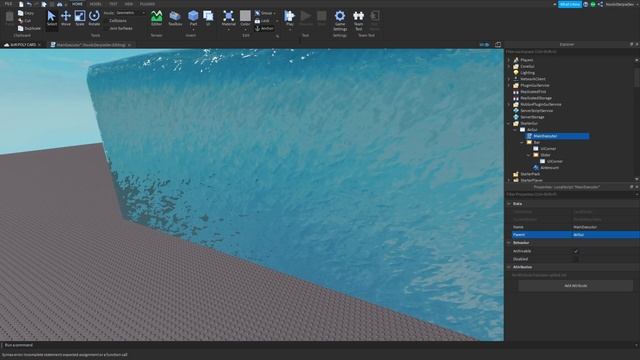The image size is (640, 360).
Task: Select StarterPack in Explorer
Action: coord(530,174)
